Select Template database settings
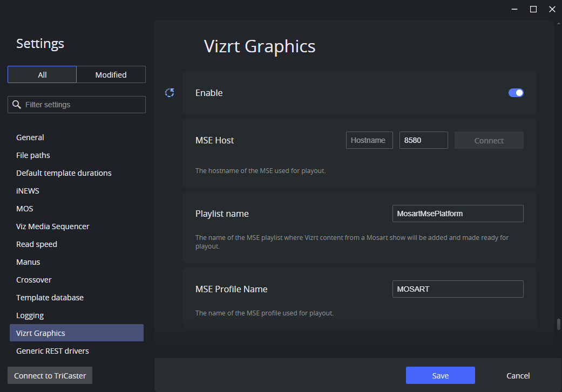 point(50,297)
